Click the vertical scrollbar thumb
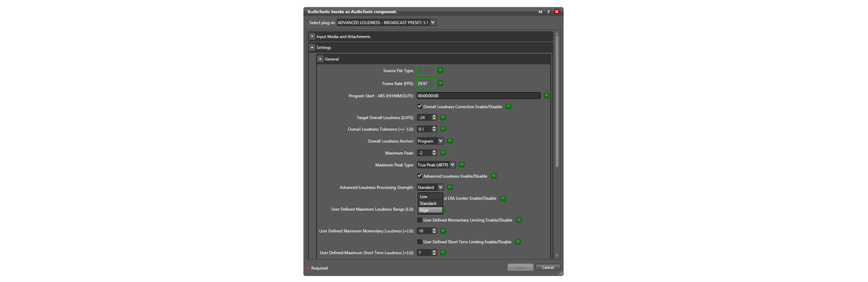 557,102
